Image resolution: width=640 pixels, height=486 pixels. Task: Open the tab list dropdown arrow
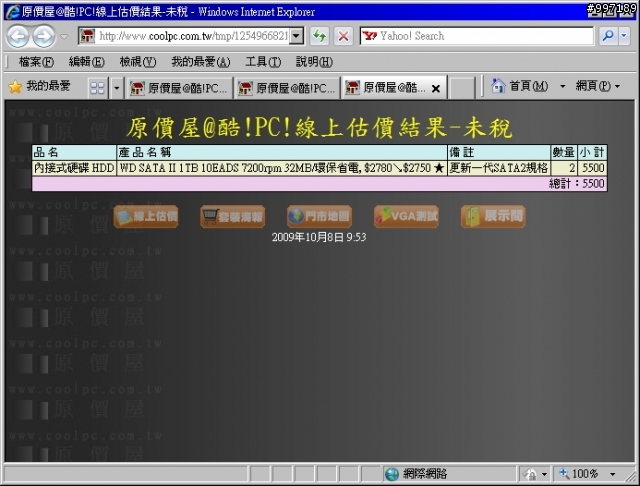tap(116, 88)
